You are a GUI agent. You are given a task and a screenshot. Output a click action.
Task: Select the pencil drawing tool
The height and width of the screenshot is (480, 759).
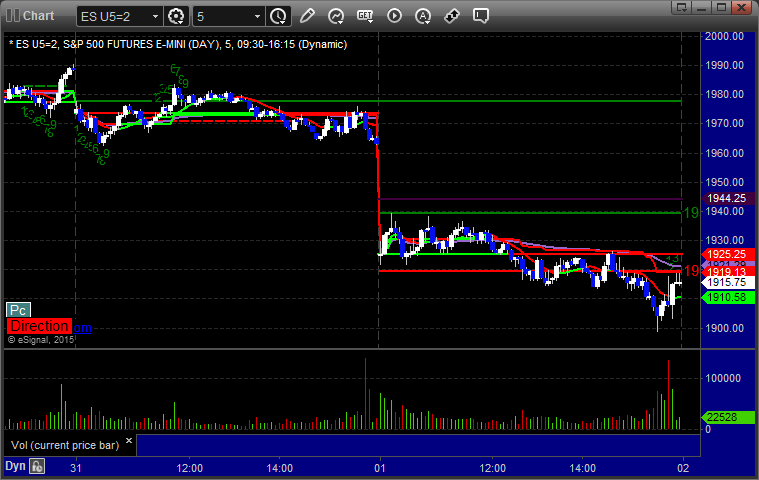coord(307,16)
